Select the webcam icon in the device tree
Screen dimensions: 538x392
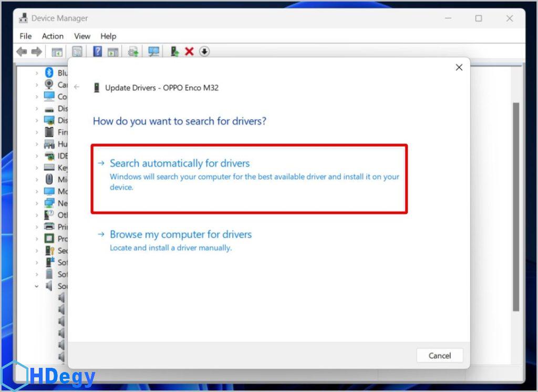[x=49, y=85]
